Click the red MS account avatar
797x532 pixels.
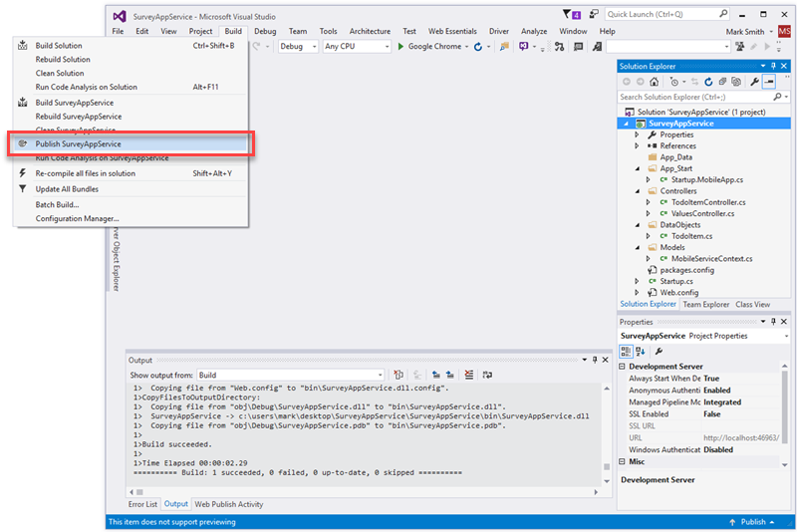[x=784, y=32]
